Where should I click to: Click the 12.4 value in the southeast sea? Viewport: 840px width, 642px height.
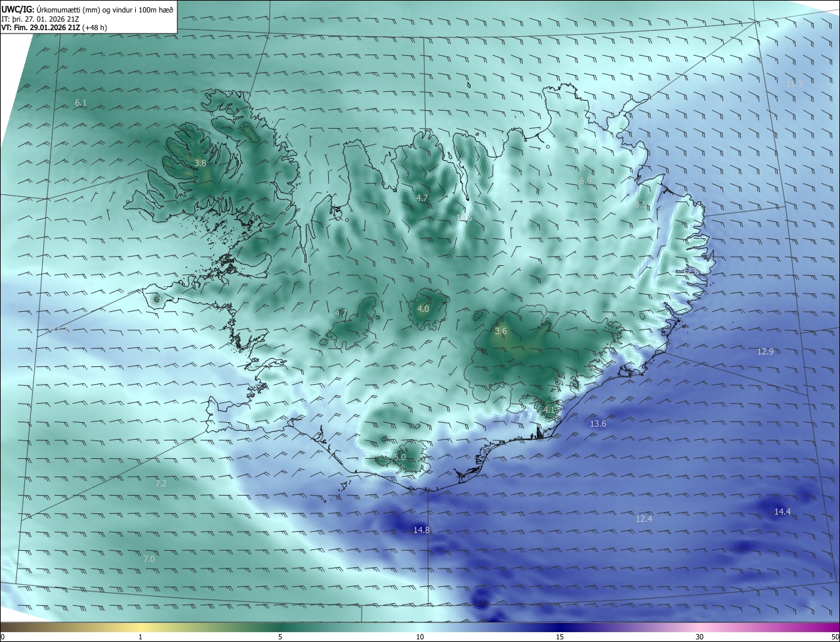(644, 519)
